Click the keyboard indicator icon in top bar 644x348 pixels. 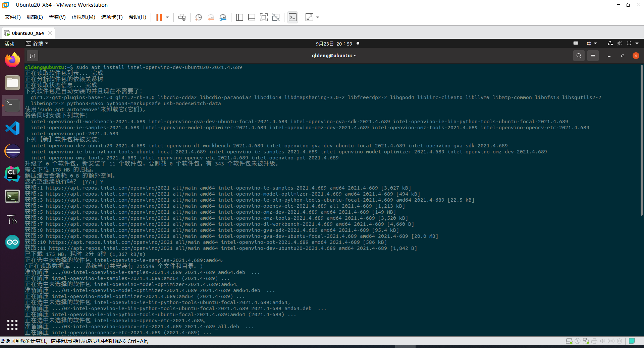pyautogui.click(x=576, y=43)
